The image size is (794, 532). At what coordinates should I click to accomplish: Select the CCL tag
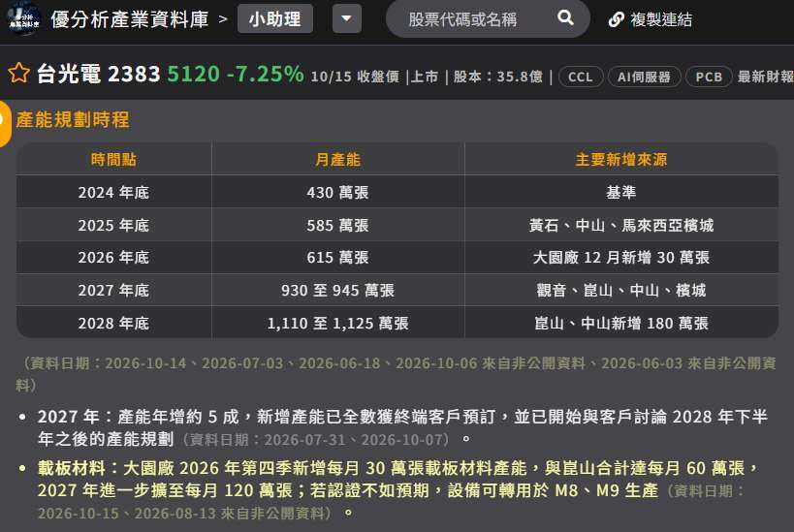coord(581,77)
